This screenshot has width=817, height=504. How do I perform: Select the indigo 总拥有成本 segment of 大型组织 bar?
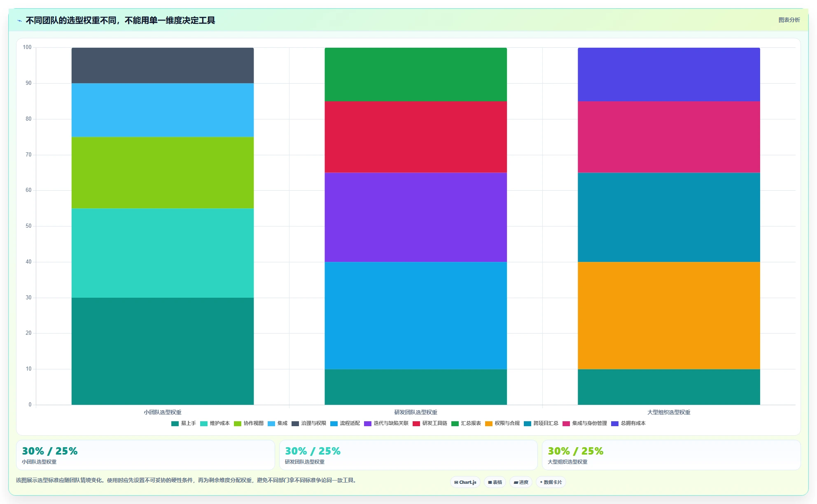[x=669, y=75]
